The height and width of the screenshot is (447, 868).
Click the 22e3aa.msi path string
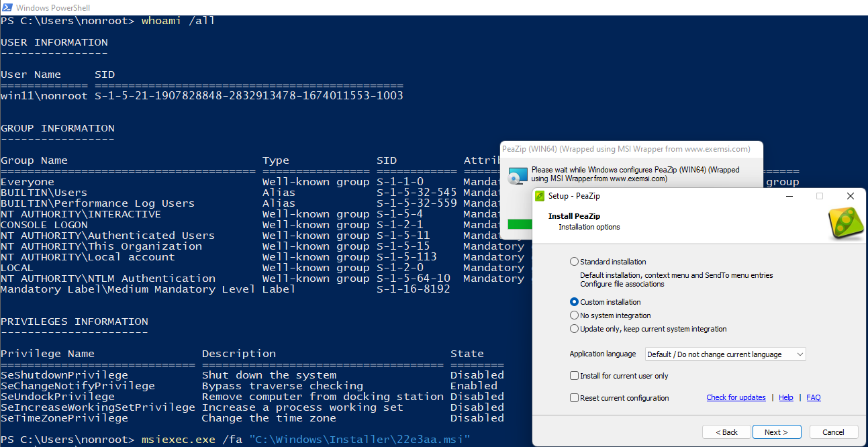click(x=360, y=440)
